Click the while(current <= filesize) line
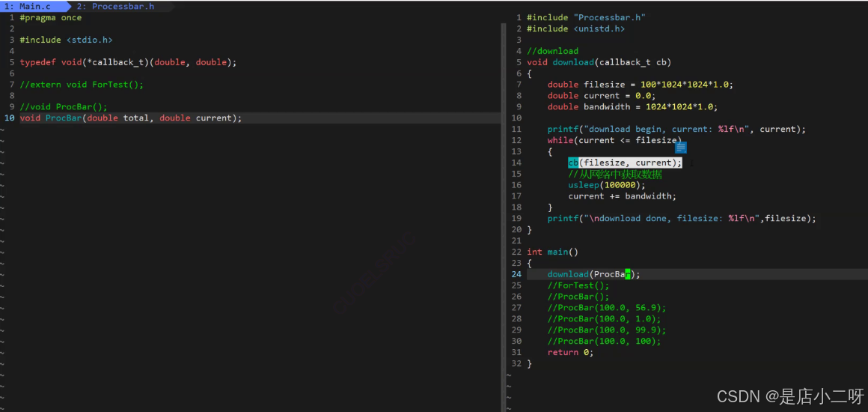 (614, 140)
